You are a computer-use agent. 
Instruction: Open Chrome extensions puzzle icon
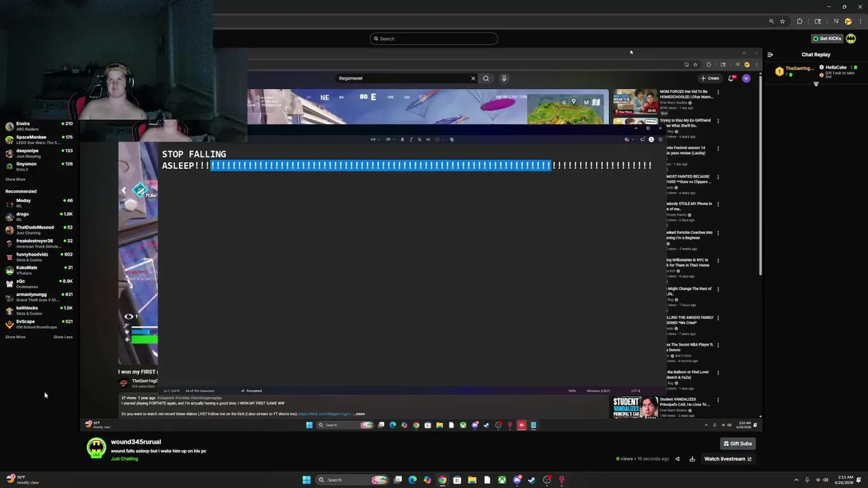coord(800,22)
